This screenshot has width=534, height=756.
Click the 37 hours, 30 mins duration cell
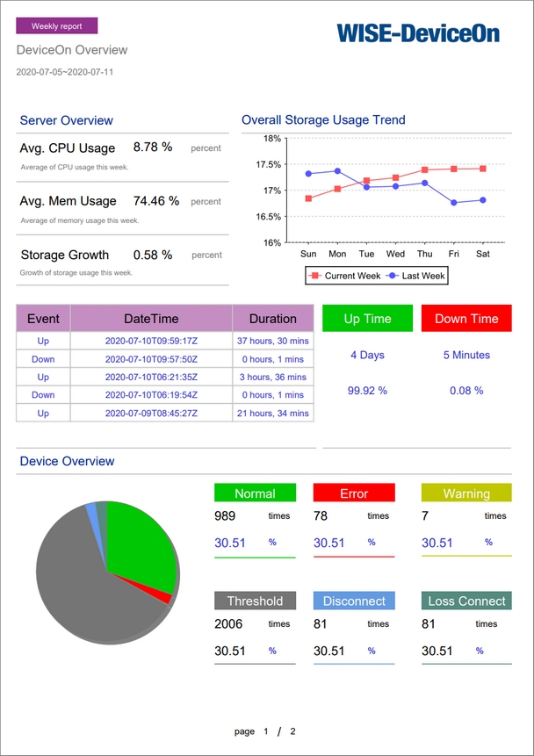point(272,341)
